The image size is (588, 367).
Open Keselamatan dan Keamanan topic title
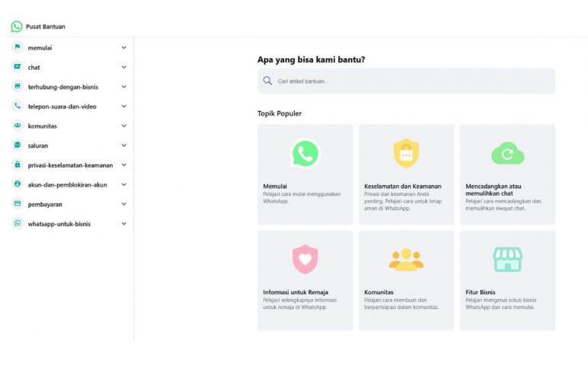point(402,186)
